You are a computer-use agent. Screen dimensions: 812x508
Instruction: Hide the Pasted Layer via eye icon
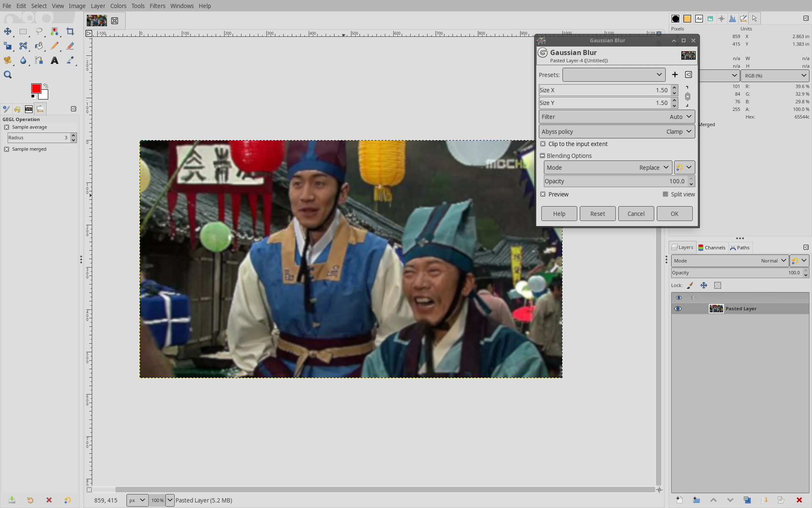tap(678, 309)
